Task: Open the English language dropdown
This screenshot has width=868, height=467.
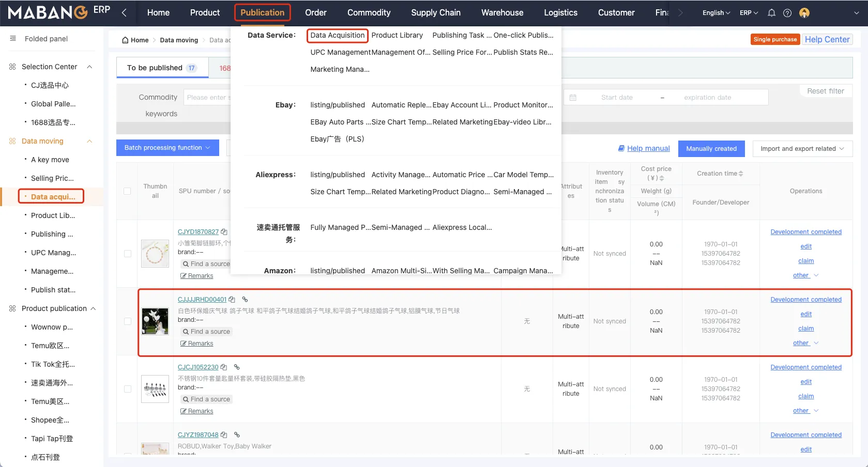Action: click(716, 13)
